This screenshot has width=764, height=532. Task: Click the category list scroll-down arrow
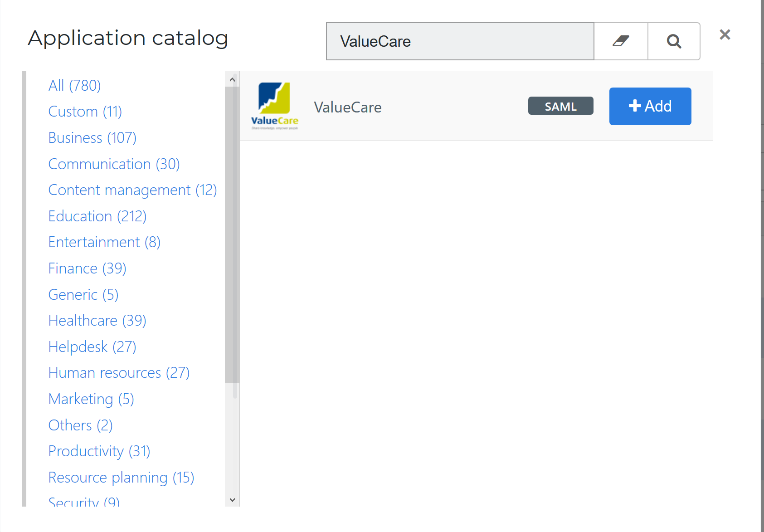point(232,500)
